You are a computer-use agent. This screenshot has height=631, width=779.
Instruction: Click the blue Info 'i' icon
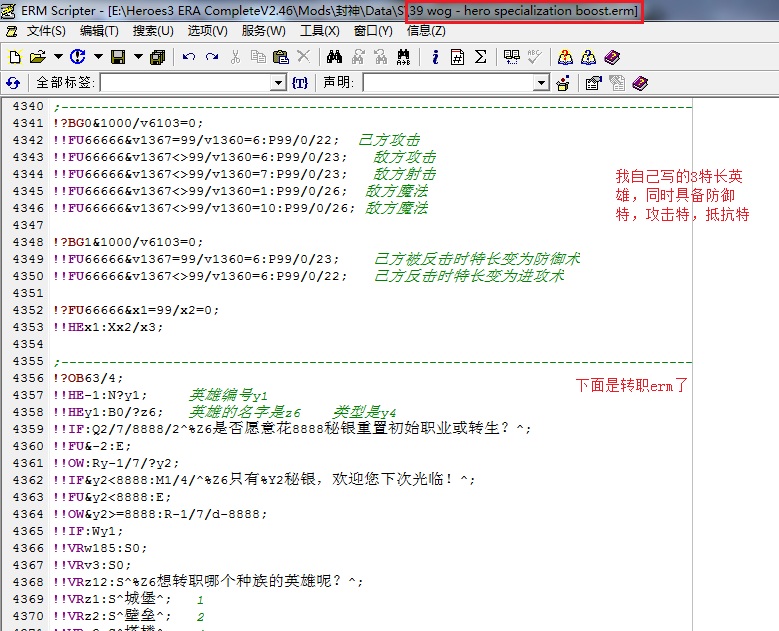pos(435,57)
